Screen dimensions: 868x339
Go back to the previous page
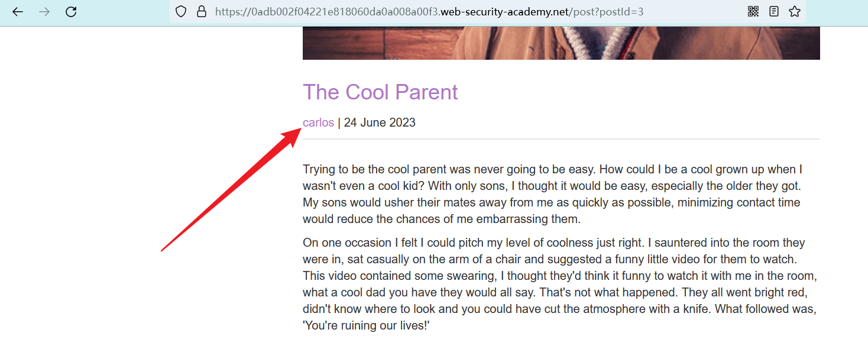18,12
